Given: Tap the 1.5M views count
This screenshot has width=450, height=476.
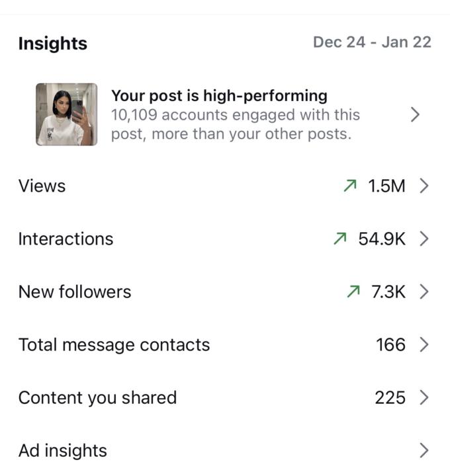Looking at the screenshot, I should tap(386, 186).
